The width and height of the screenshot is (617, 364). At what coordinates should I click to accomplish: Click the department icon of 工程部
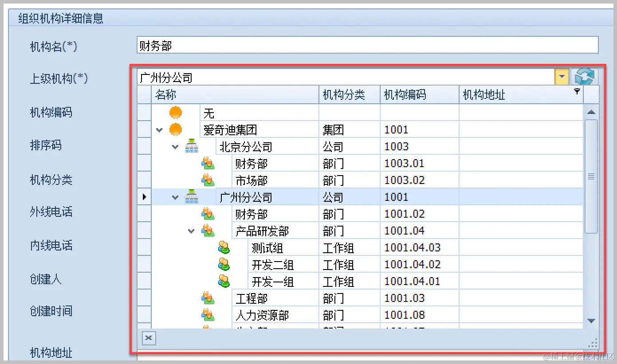208,298
